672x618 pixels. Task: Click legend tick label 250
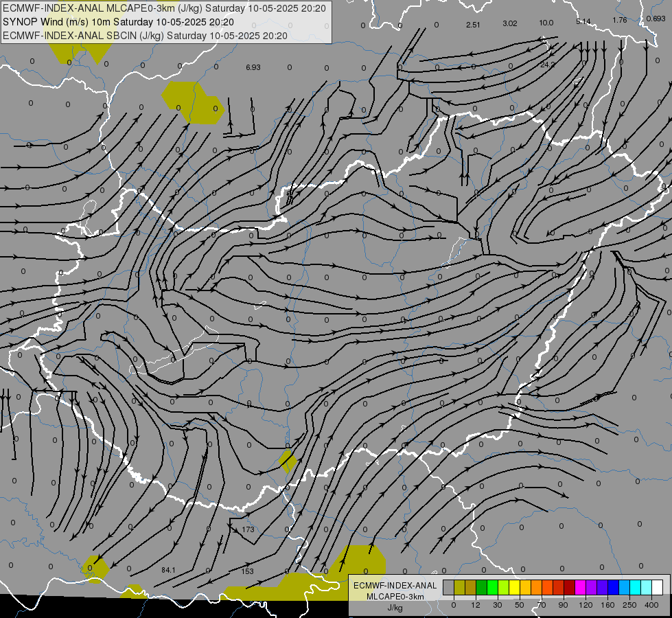(x=629, y=605)
